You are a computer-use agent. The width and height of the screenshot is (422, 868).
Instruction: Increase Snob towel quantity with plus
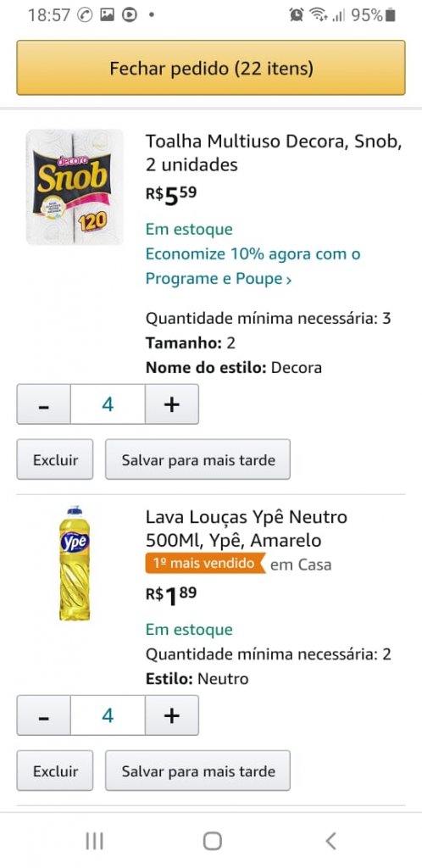point(172,404)
